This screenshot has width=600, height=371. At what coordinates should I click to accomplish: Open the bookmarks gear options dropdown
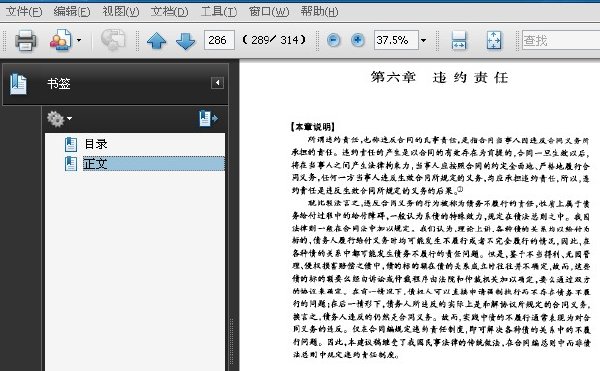(59, 119)
